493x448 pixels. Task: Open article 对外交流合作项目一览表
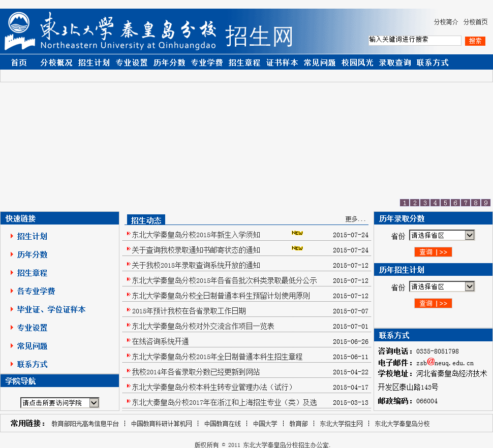click(x=203, y=326)
